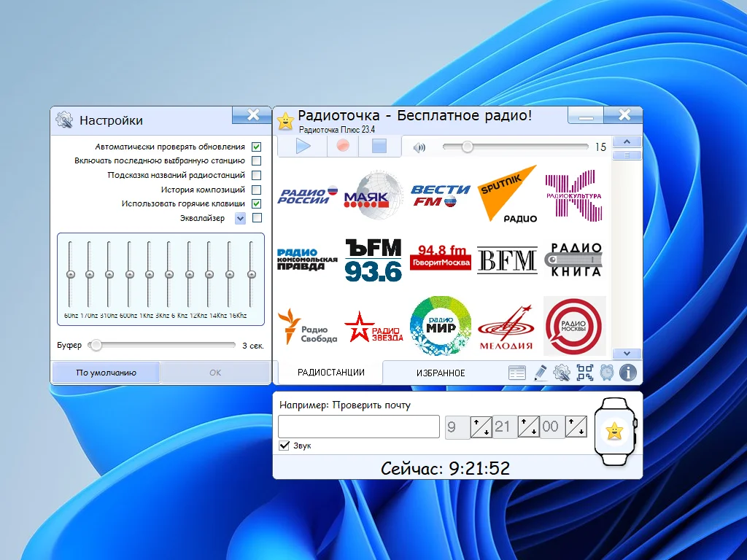Expand the Эквалайзер preset dropdown arrow

[x=240, y=218]
